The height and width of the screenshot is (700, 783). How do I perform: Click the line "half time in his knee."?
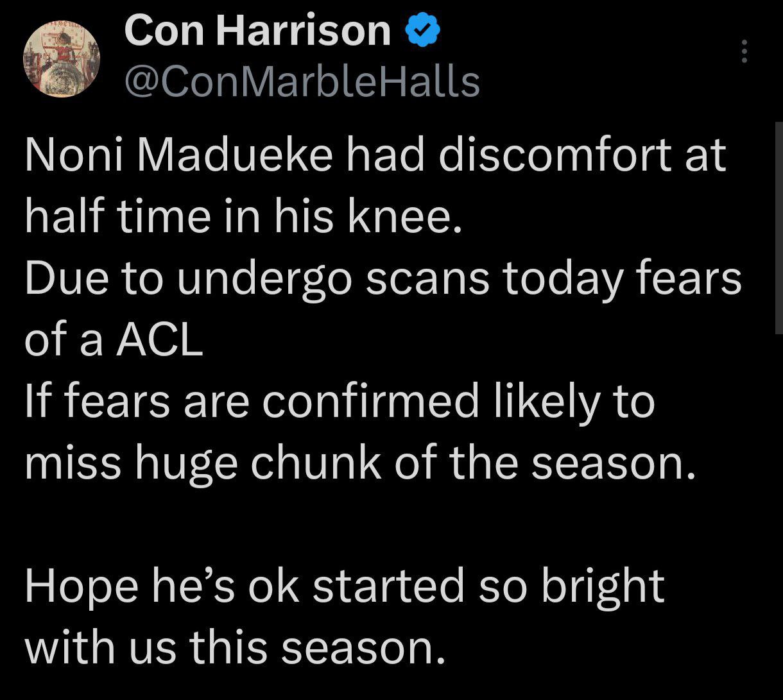pyautogui.click(x=243, y=217)
